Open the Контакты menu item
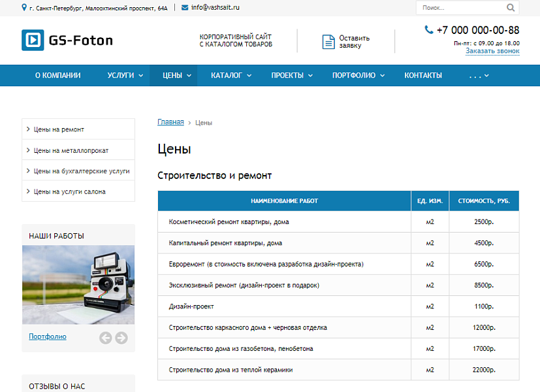The image size is (540, 392). (x=423, y=76)
